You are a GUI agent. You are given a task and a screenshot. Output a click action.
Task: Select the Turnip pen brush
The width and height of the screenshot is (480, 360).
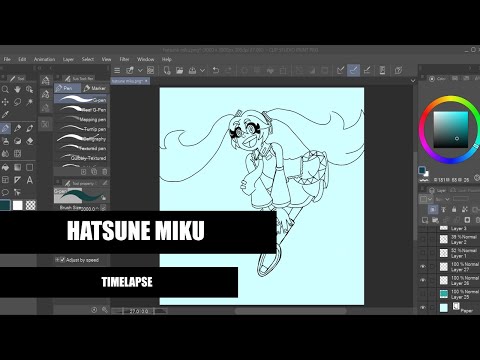(81, 129)
